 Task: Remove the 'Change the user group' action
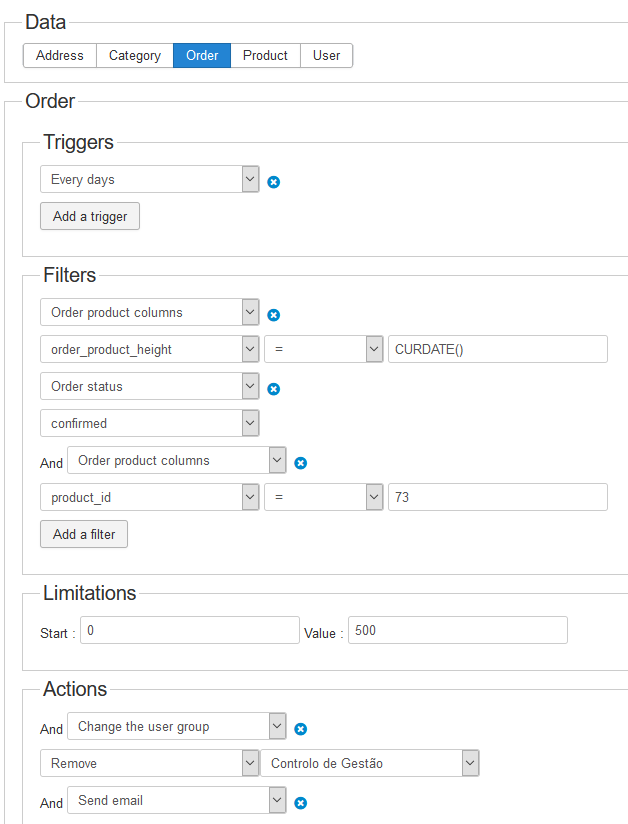(x=301, y=729)
